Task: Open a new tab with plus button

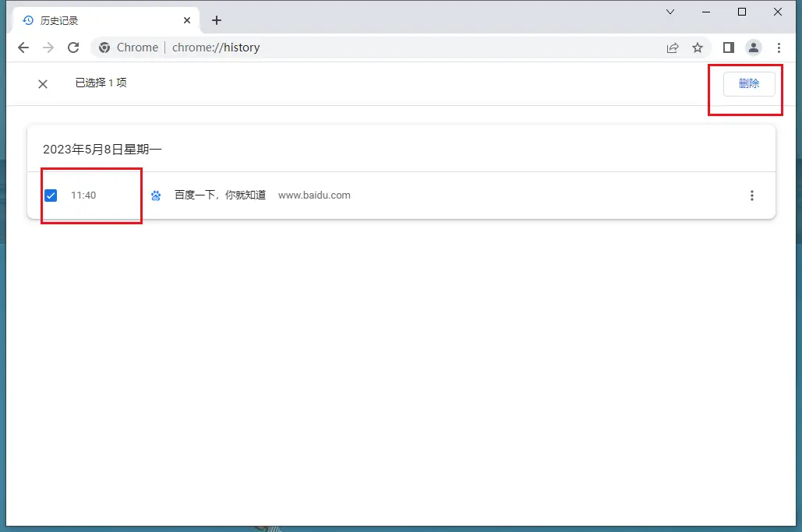Action: 217,20
